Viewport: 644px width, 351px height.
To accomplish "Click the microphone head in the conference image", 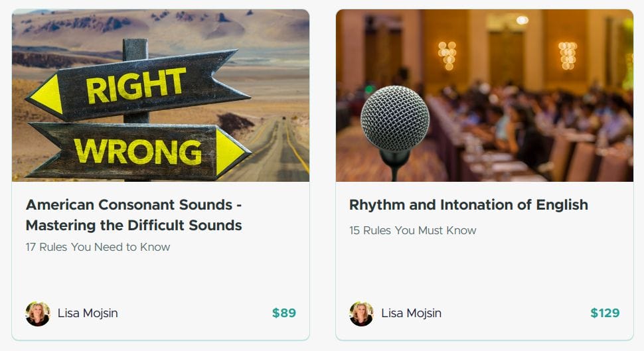I will [394, 119].
